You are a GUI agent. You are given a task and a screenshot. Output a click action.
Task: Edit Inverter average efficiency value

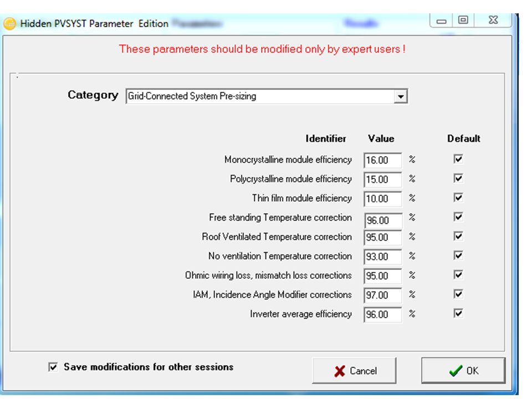tap(383, 315)
